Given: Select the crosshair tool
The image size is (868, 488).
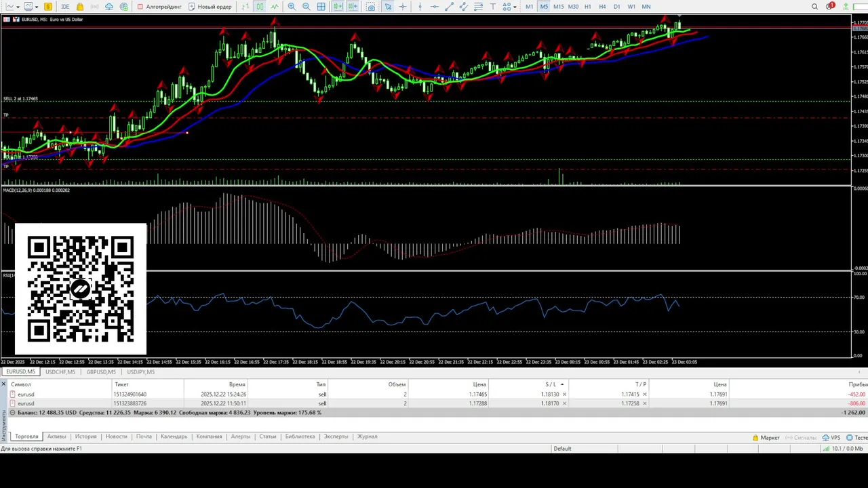Looking at the screenshot, I should pyautogui.click(x=403, y=7).
